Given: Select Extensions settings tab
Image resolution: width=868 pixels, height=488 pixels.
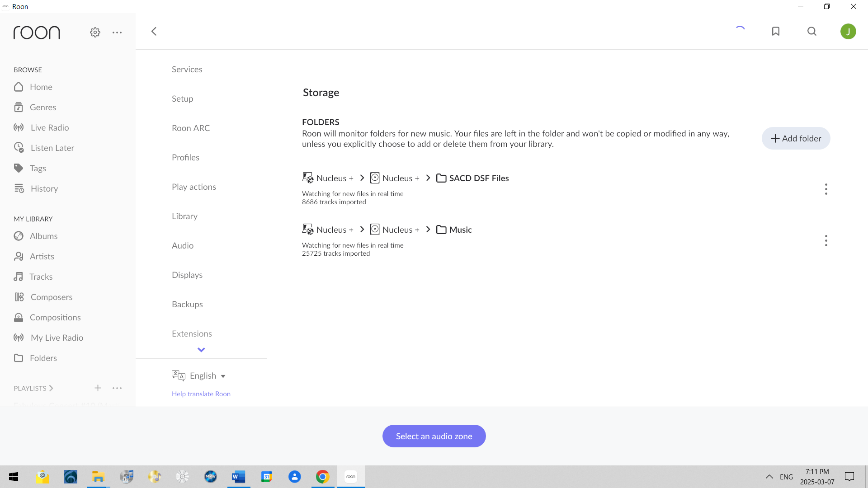Looking at the screenshot, I should (192, 333).
